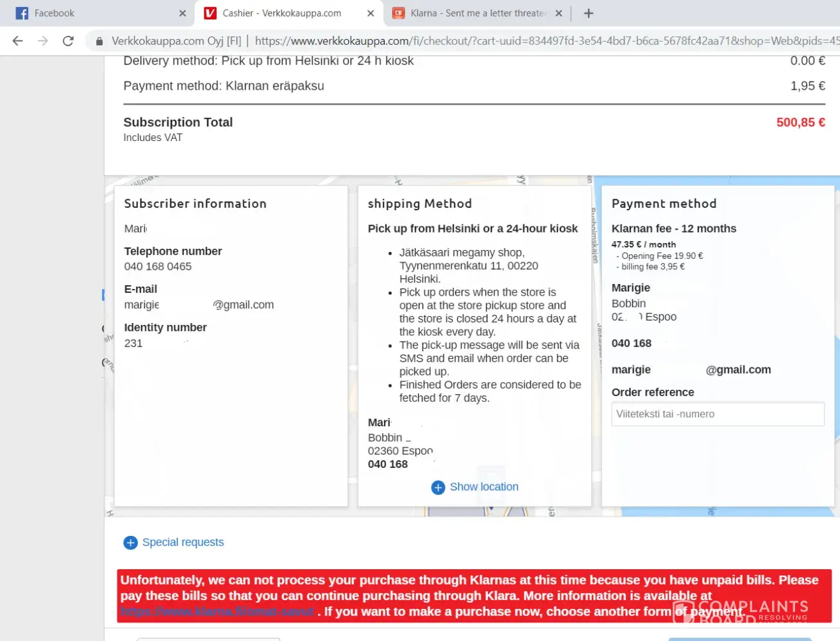Image resolution: width=840 pixels, height=641 pixels.
Task: Close the Cashier Verkkokauppa tab
Action: pyautogui.click(x=371, y=13)
